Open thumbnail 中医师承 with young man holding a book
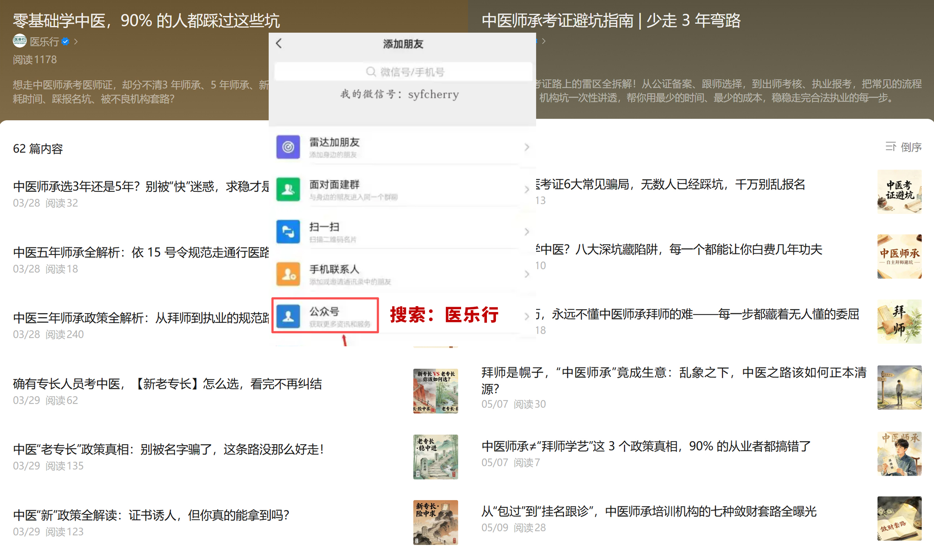The height and width of the screenshot is (560, 934). pyautogui.click(x=899, y=454)
